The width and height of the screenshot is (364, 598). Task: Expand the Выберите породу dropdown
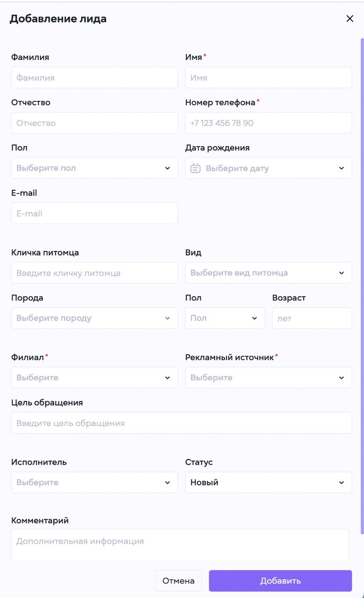(x=94, y=318)
